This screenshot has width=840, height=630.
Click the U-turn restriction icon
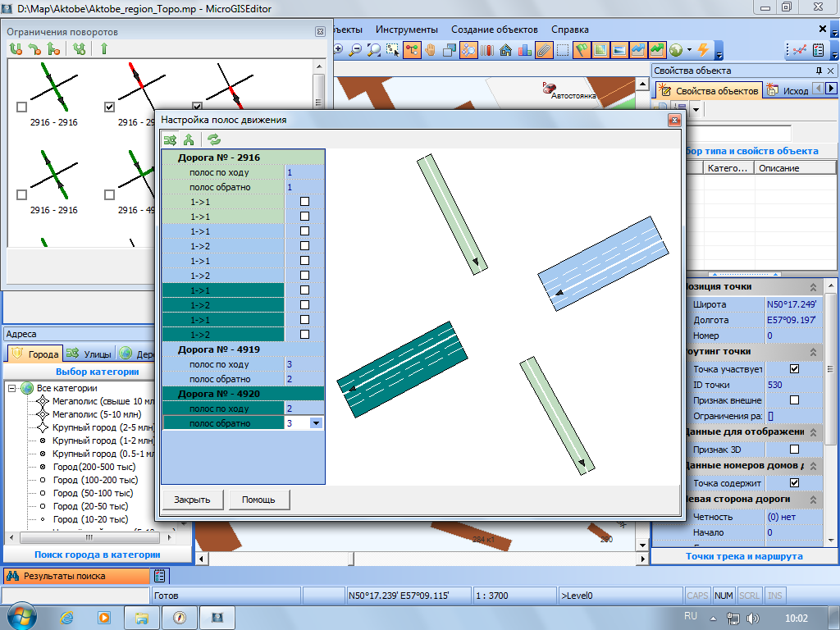[x=16, y=49]
